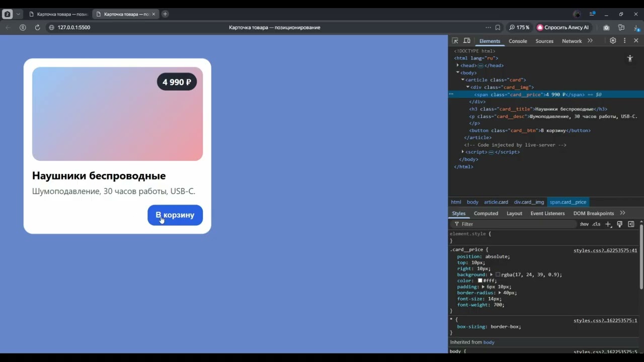
Task: Open the rendering emulation paintbrush icon
Action: [619, 224]
